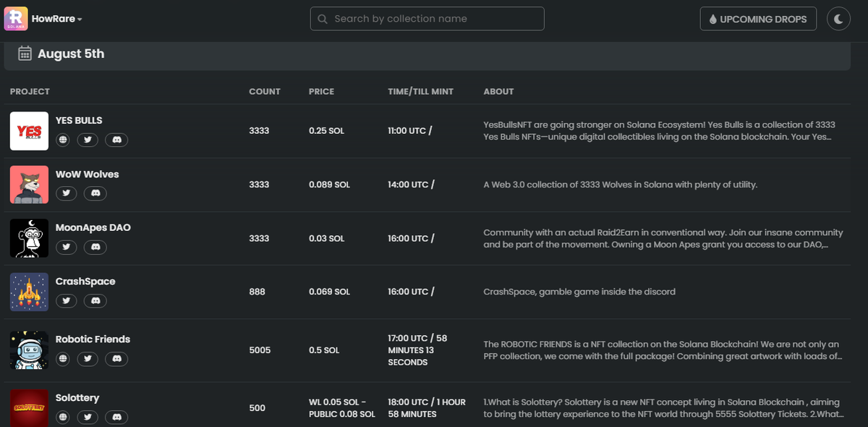Click the 0.03 SOL price of MoonApes DAO
This screenshot has height=427, width=868.
point(327,238)
